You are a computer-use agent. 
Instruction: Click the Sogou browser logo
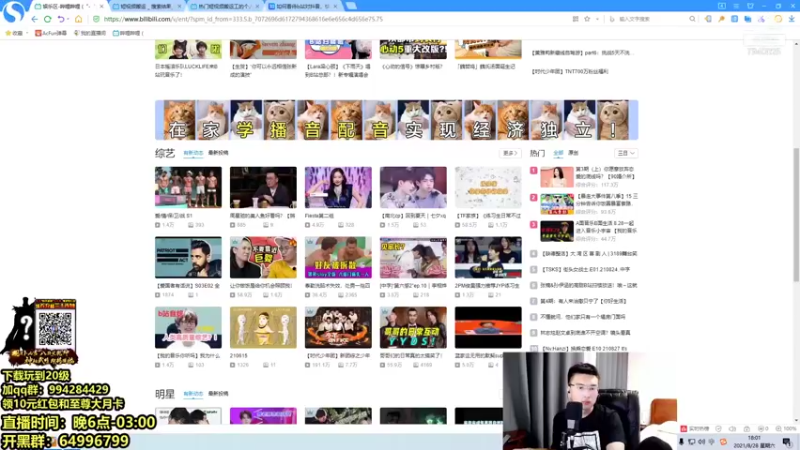click(x=13, y=11)
